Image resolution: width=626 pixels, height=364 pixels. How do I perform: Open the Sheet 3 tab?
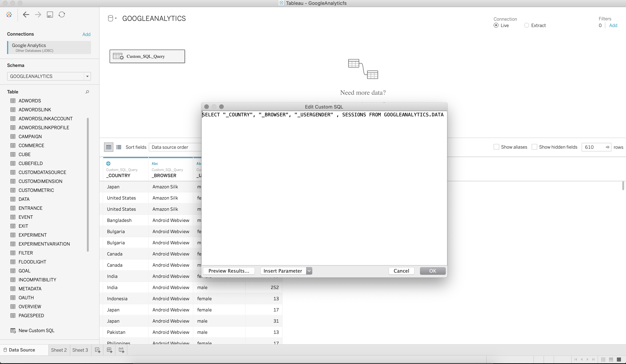(80, 350)
